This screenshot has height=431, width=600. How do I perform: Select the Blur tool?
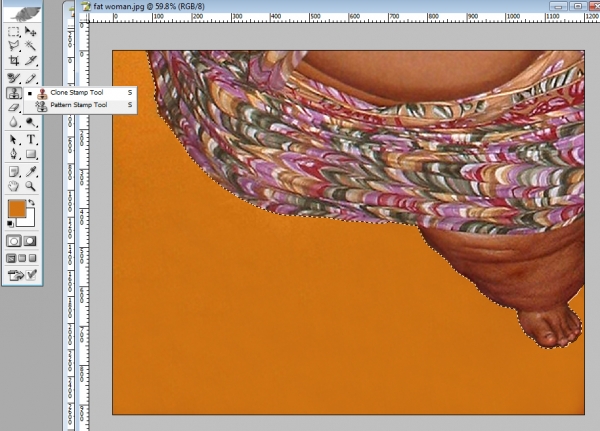[13, 122]
